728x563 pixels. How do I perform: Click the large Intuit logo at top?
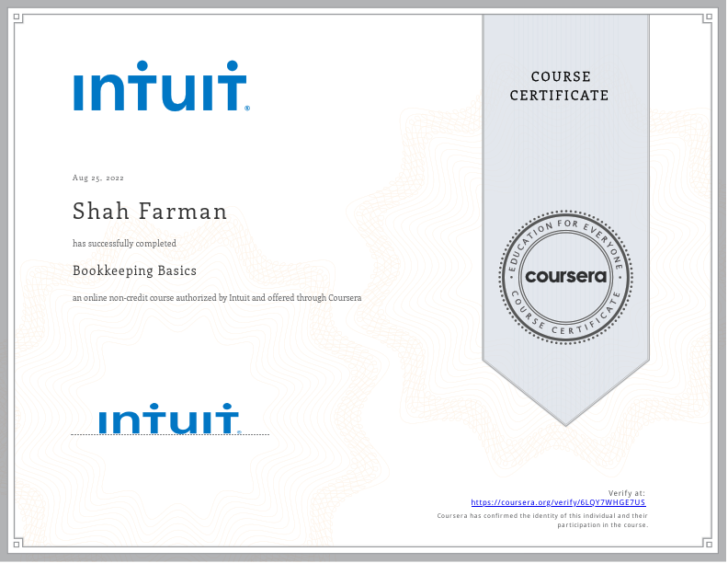162,86
